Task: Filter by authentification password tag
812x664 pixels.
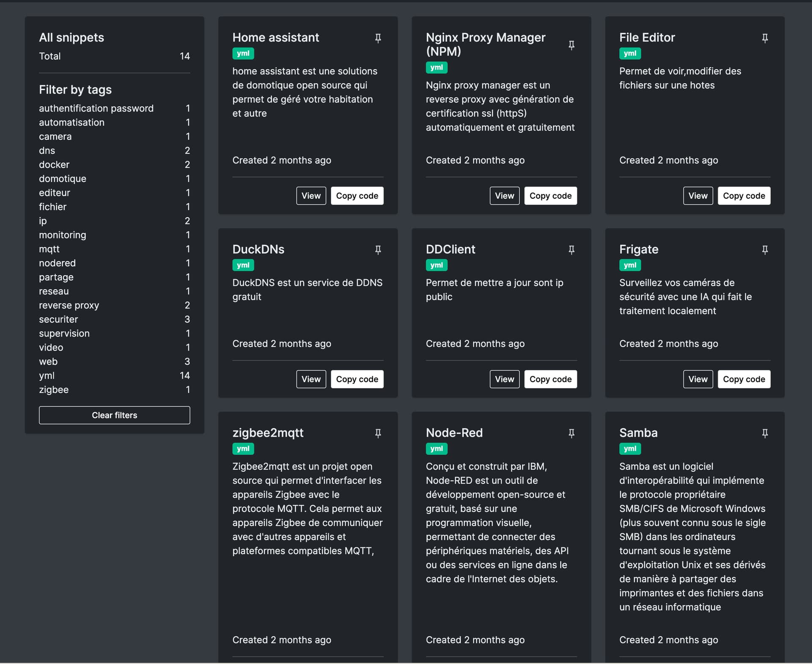Action: [x=114, y=108]
